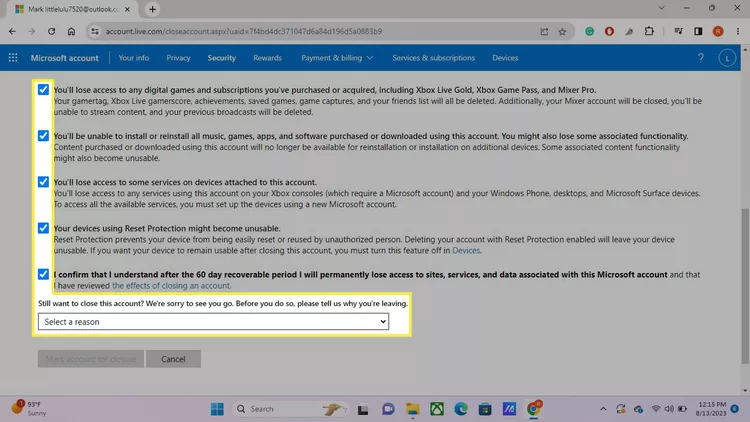Show hidden system tray icons
Screen dimensions: 750x422
tap(603, 409)
